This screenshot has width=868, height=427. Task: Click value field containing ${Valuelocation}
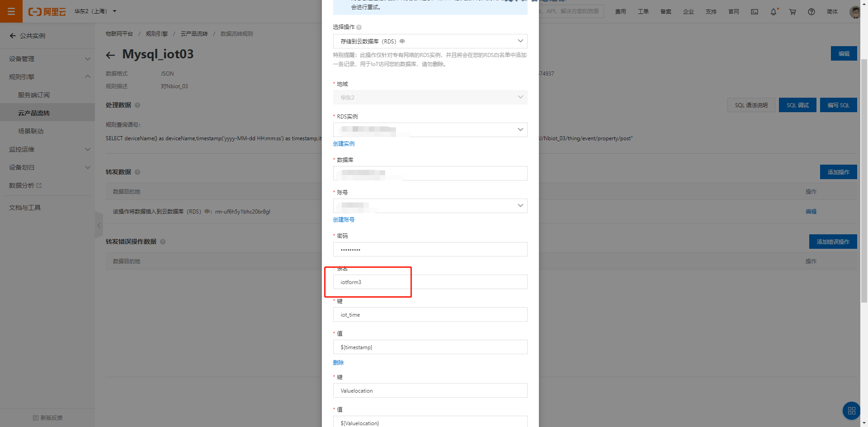click(x=430, y=422)
